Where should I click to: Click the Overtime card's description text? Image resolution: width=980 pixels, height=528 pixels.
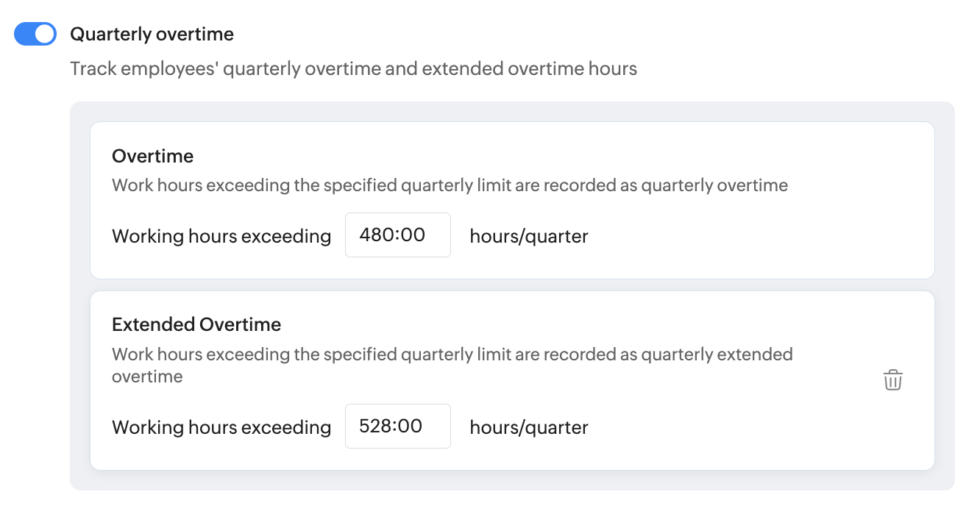coord(449,185)
